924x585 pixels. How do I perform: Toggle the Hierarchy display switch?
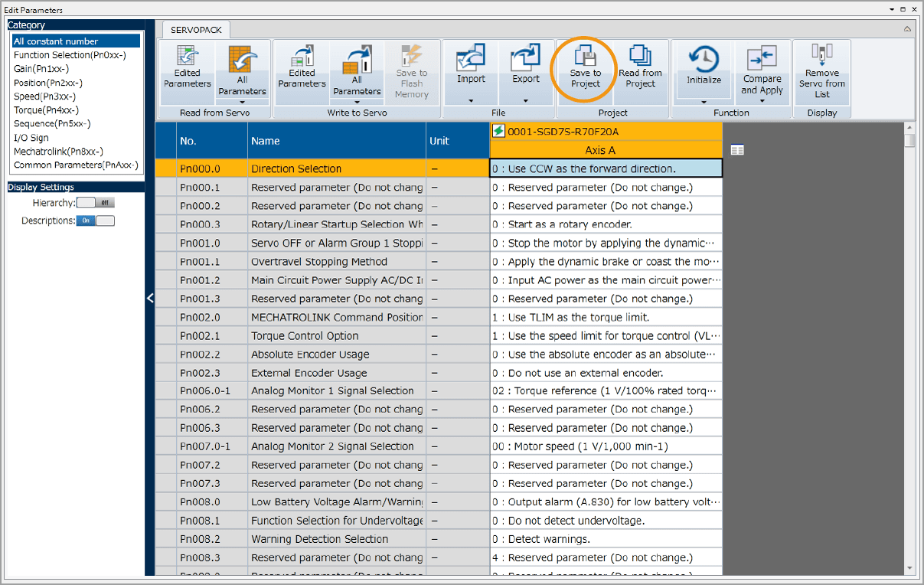pos(96,203)
